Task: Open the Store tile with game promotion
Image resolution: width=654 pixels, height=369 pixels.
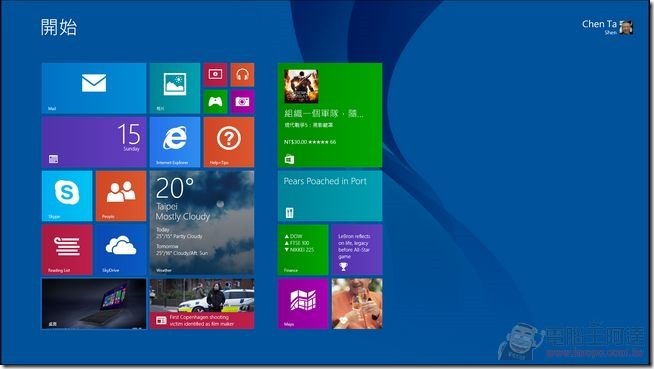Action: point(330,115)
